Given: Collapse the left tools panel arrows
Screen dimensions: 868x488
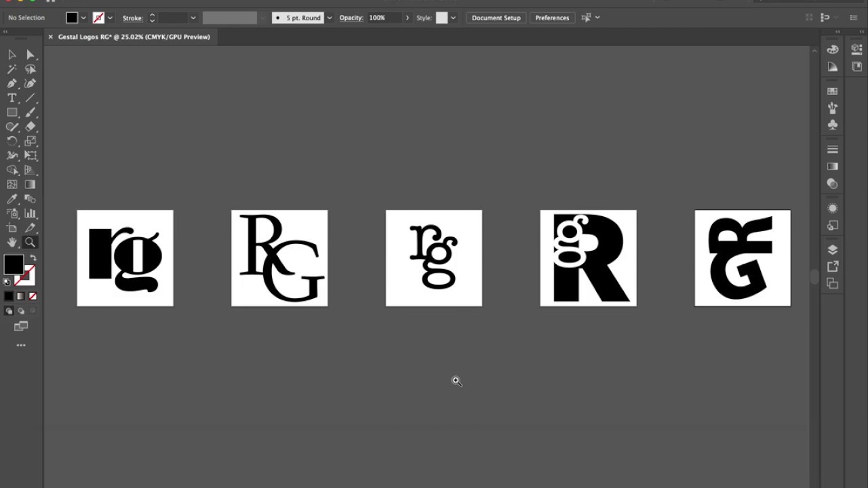Looking at the screenshot, I should pos(6,32).
